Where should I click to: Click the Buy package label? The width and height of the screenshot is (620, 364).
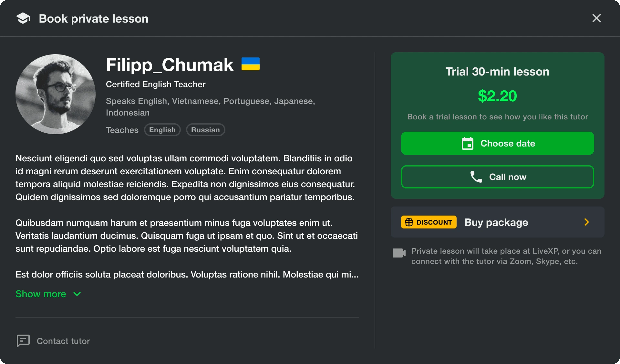click(496, 222)
